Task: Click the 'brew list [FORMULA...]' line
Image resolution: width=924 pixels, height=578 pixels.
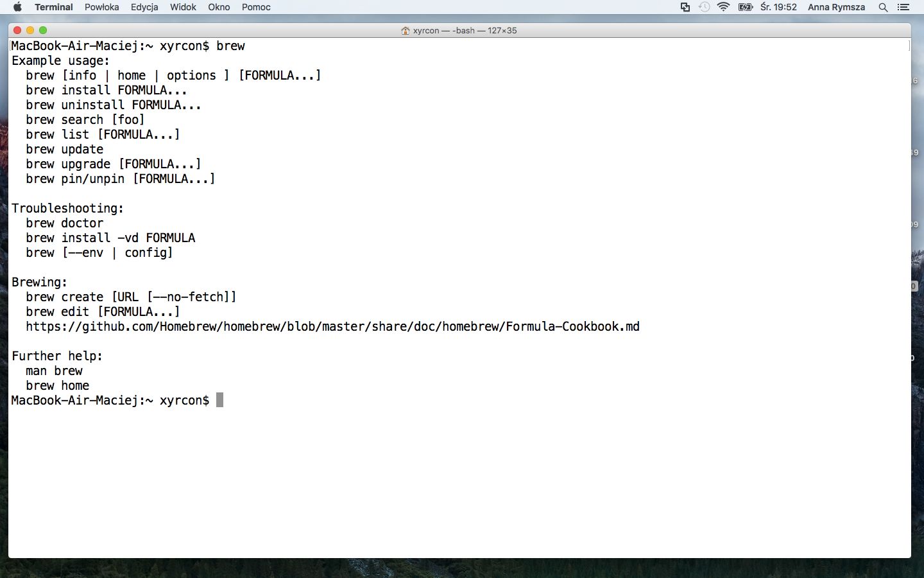Action: coord(103,134)
